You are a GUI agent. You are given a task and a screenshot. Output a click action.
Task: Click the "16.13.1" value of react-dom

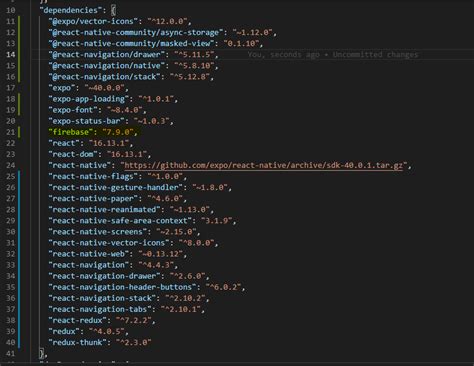pyautogui.click(x=127, y=154)
